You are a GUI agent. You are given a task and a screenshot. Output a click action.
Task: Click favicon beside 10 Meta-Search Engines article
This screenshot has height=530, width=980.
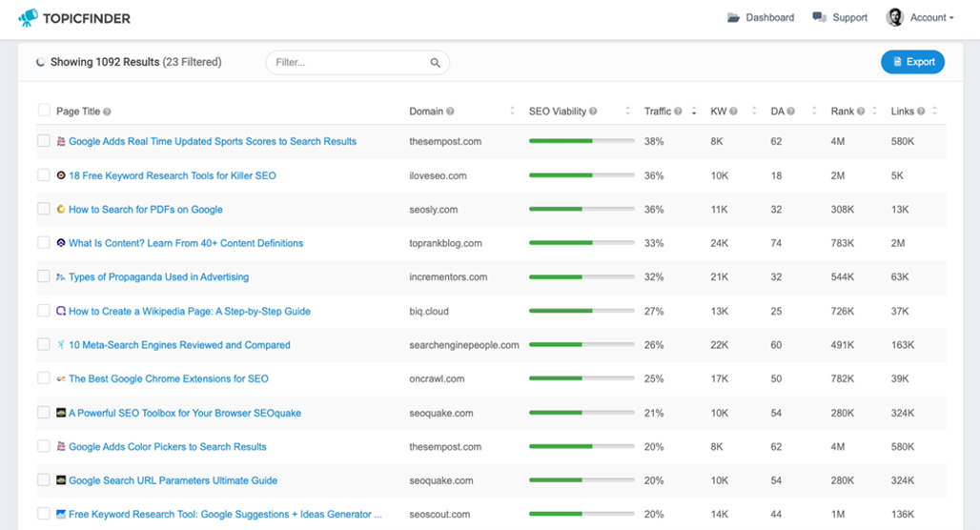click(x=61, y=344)
